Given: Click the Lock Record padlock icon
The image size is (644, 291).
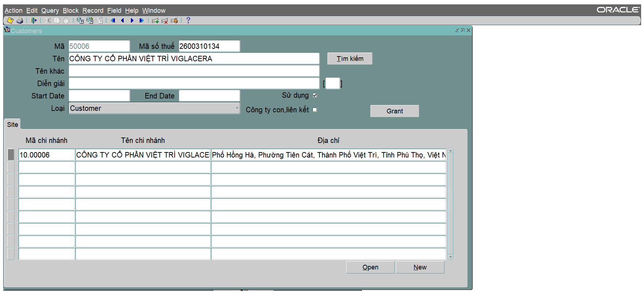Looking at the screenshot, I should click(x=174, y=20).
